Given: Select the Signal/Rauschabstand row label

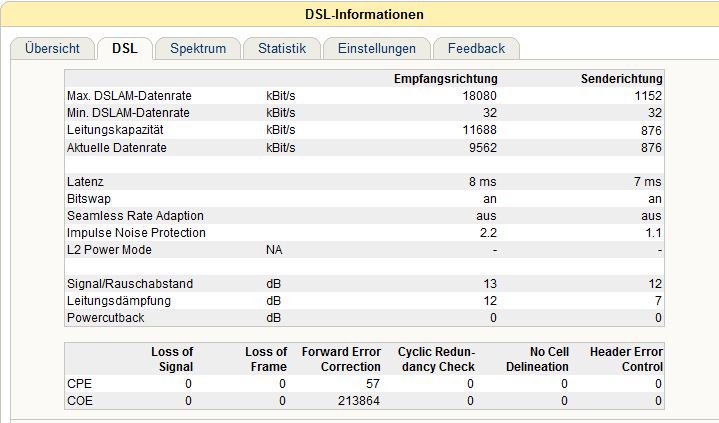Looking at the screenshot, I should 130,284.
